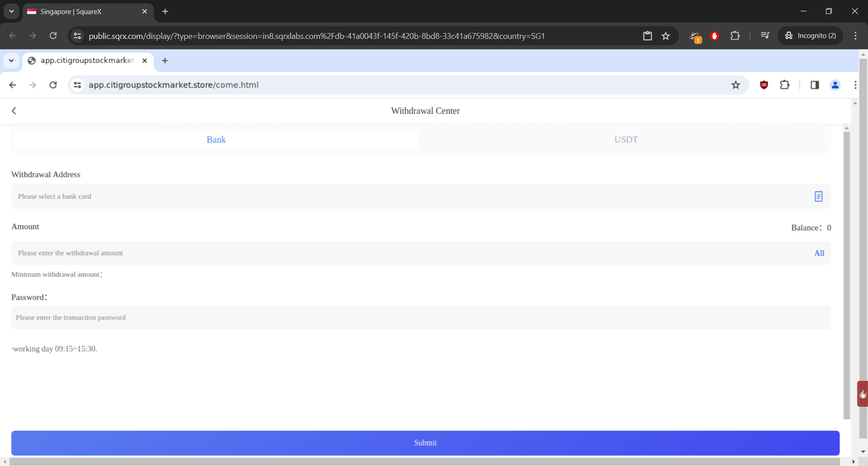Go back using Withdrawal Center arrow
The height and width of the screenshot is (466, 868).
[14, 111]
